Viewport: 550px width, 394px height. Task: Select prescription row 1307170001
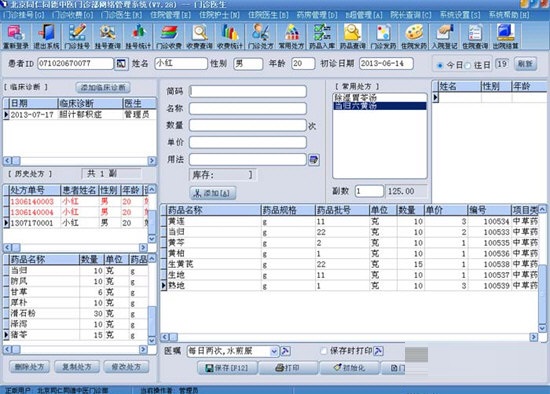coord(76,223)
